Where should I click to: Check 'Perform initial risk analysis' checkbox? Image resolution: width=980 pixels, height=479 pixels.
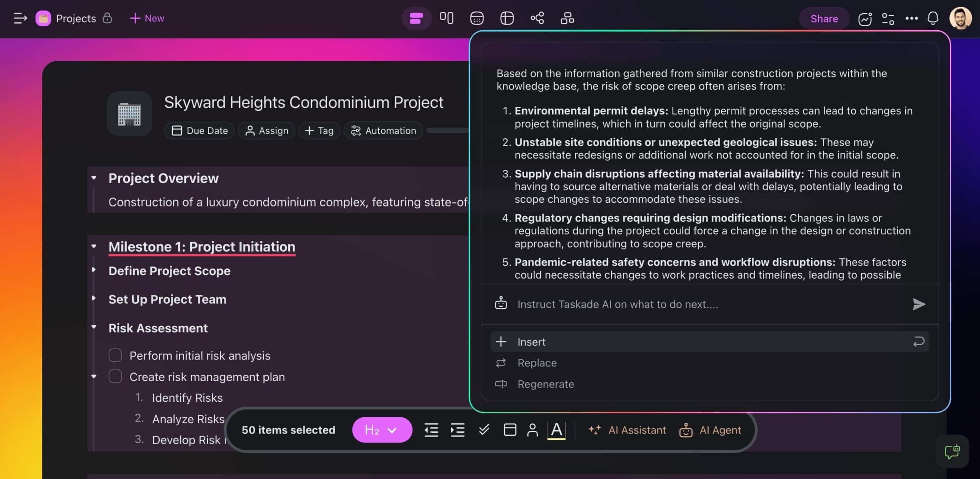[115, 355]
